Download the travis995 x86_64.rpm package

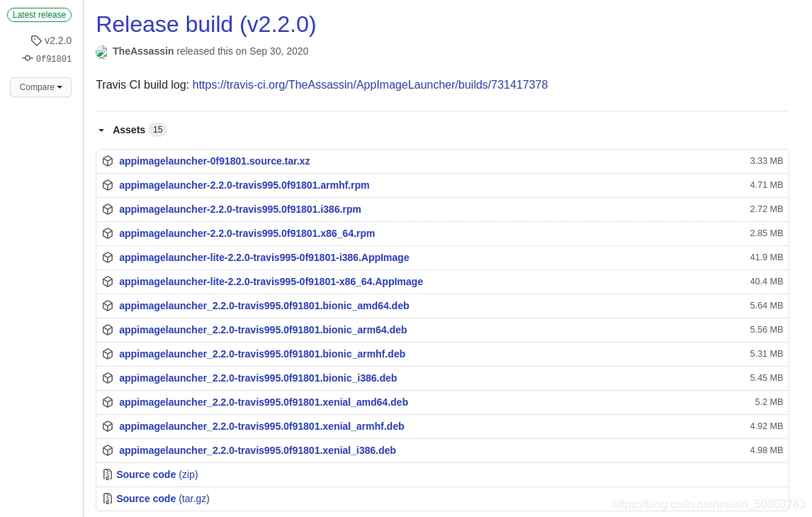click(247, 233)
